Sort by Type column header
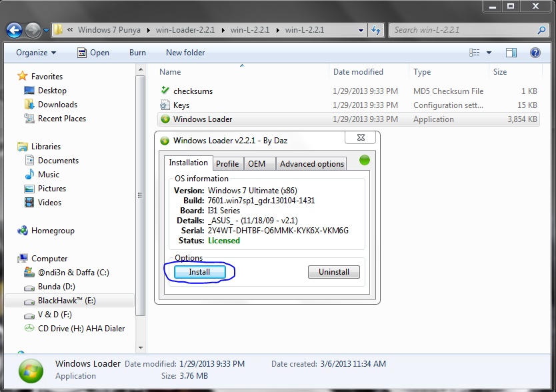 point(422,72)
